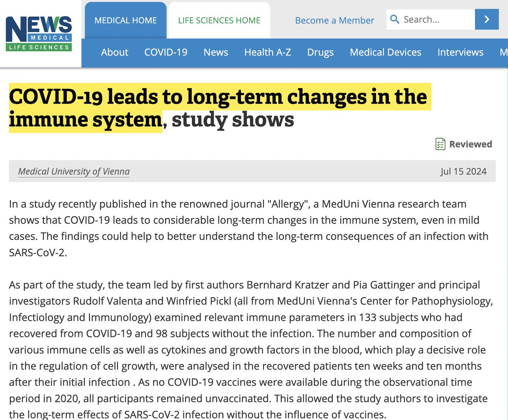Open the Medical Devices menu item
508x420 pixels.
(386, 52)
